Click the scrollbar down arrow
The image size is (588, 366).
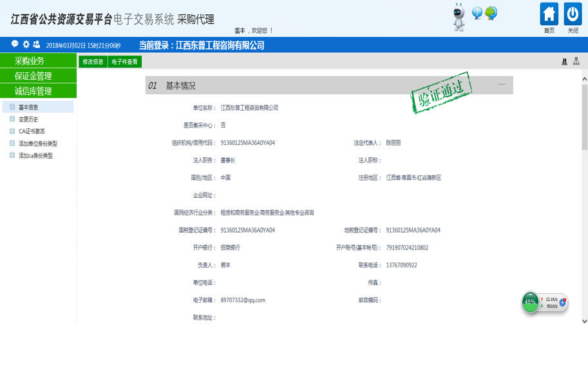[584, 320]
